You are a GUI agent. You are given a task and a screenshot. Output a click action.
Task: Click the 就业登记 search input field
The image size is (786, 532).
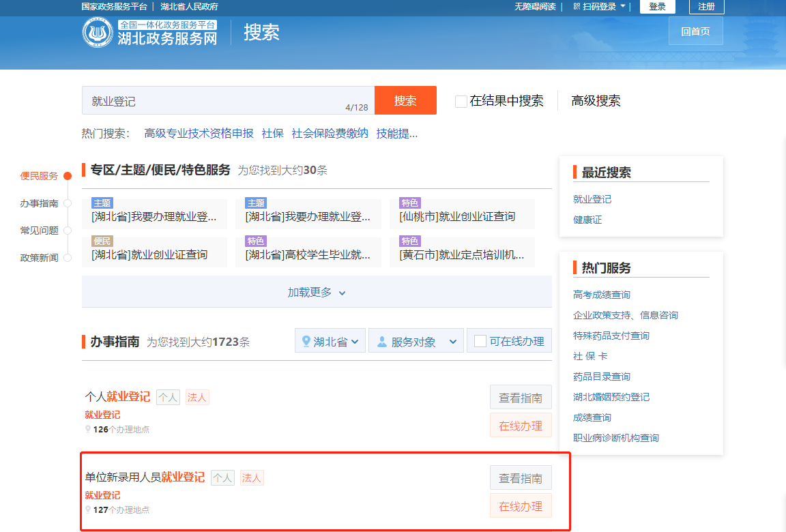(218, 101)
